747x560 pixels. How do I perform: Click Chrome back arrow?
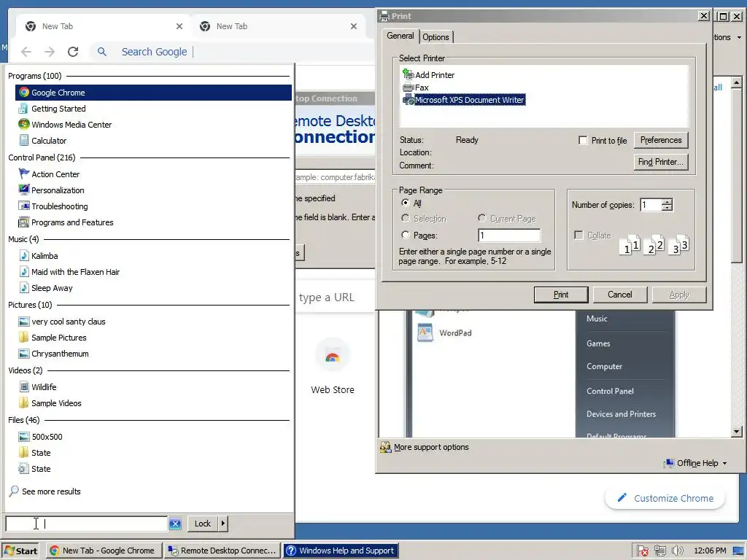pyautogui.click(x=26, y=52)
